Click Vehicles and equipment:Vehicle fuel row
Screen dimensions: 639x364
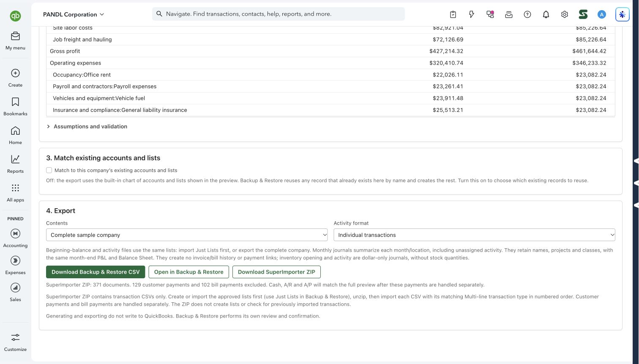click(330, 98)
